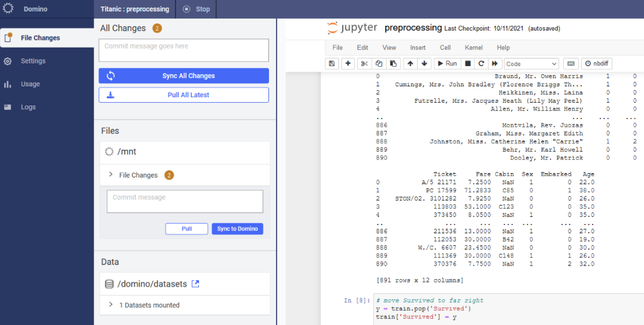Restart kernel and rerun the whole notebook
Viewport: 644px width, 325px height.
(x=495, y=63)
